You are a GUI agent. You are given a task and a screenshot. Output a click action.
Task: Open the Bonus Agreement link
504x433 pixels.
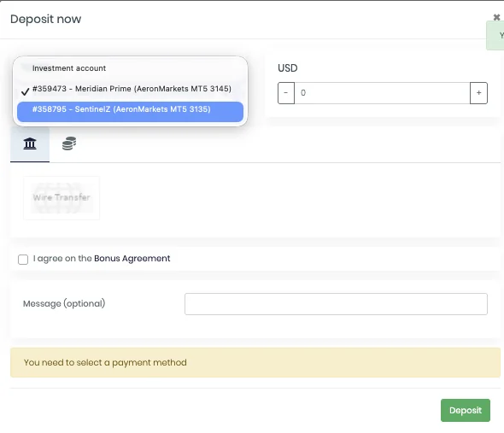[132, 259]
